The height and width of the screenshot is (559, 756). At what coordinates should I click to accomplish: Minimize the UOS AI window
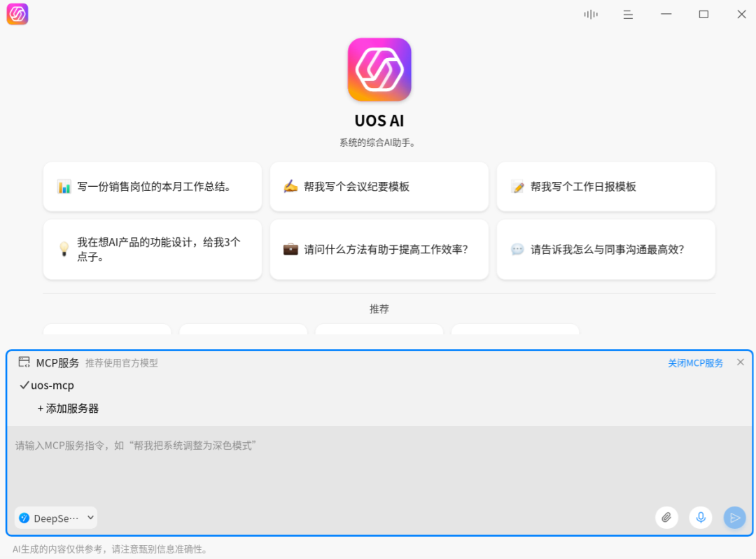click(666, 15)
